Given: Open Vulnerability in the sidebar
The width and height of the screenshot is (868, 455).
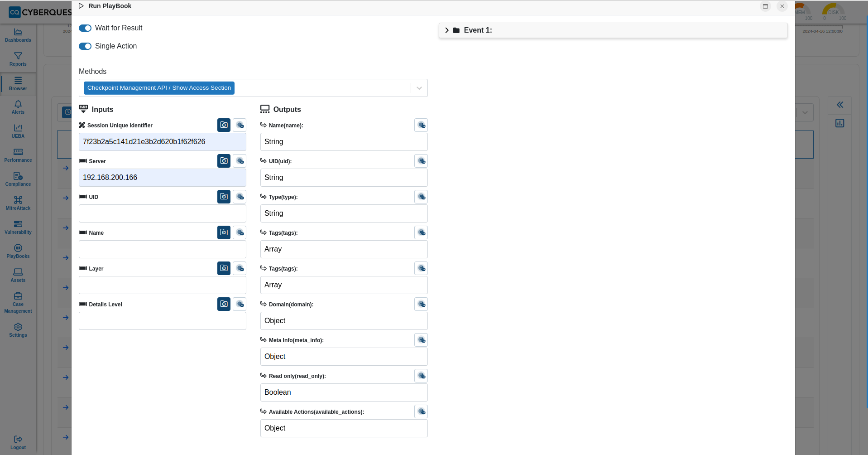Looking at the screenshot, I should (x=18, y=227).
